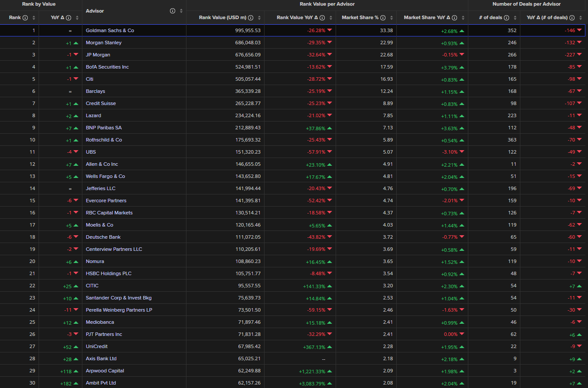Open Allen & Co Inc advisor entry
The width and height of the screenshot is (588, 388).
point(102,164)
